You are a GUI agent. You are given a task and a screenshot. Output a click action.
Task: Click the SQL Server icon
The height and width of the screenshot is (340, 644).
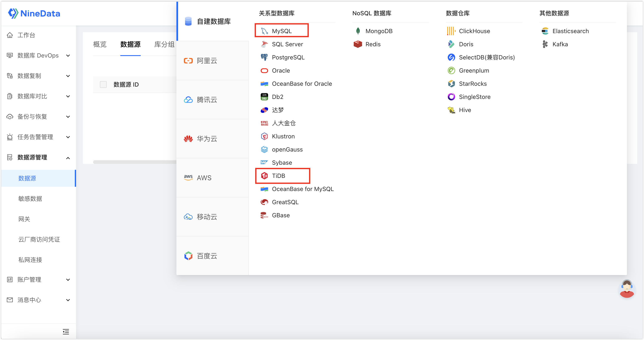(x=264, y=44)
